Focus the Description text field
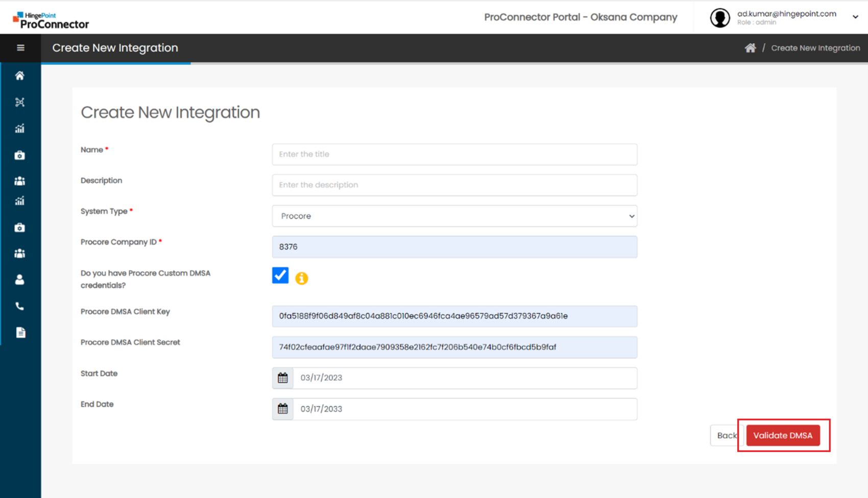 (x=454, y=185)
